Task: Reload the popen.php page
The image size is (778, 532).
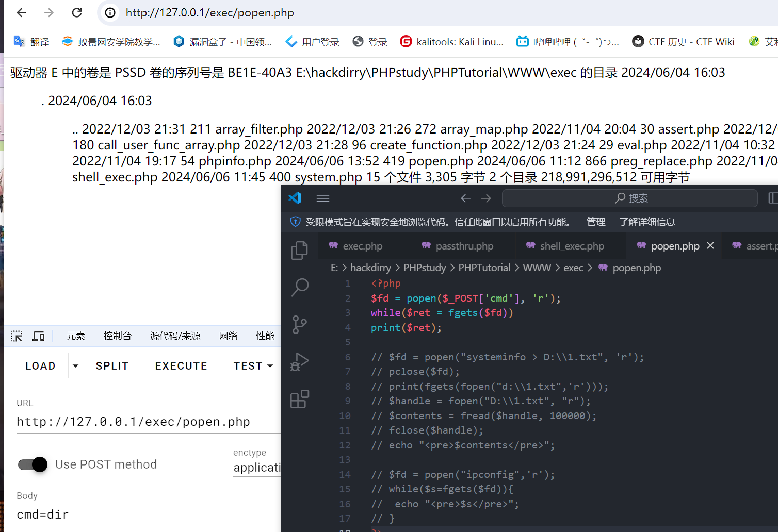Action: (77, 12)
